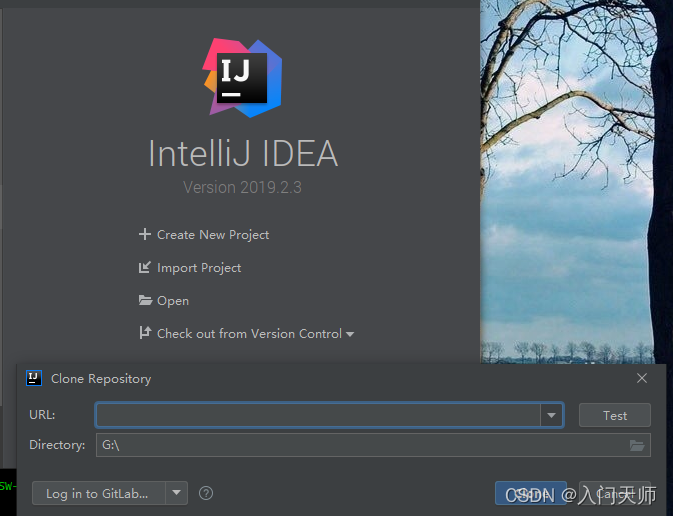Select Create New Project
Viewport: 673px width, 516px height.
[213, 235]
